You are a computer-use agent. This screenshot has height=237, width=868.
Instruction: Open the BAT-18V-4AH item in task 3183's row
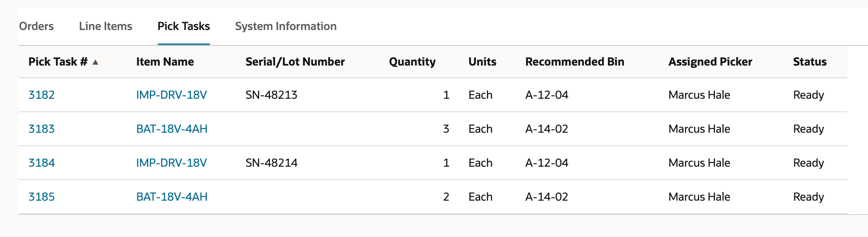pyautogui.click(x=172, y=129)
